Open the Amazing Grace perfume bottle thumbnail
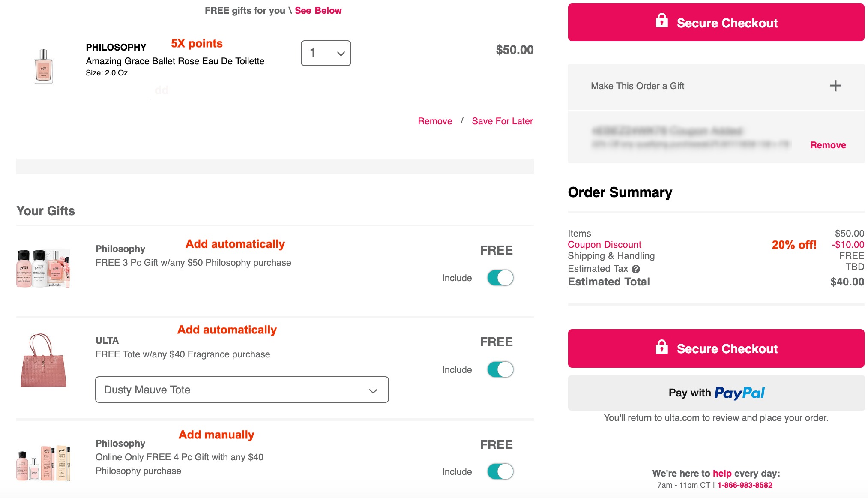Screen dimensions: 868x498 click(43, 66)
